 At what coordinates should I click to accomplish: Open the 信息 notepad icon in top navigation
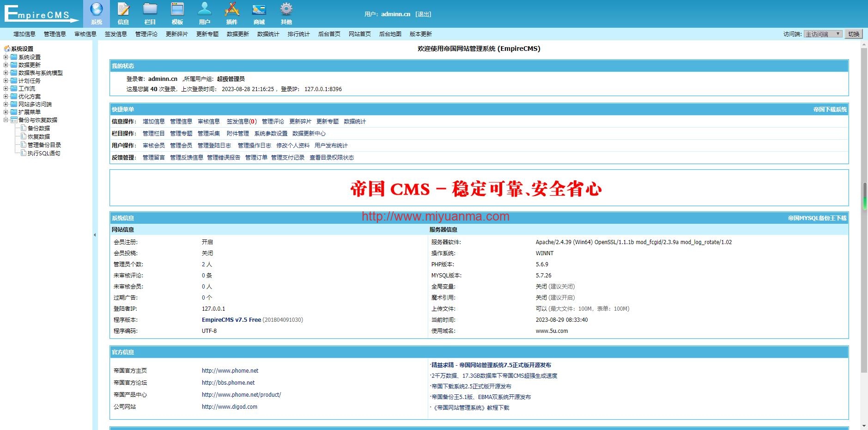tap(123, 9)
